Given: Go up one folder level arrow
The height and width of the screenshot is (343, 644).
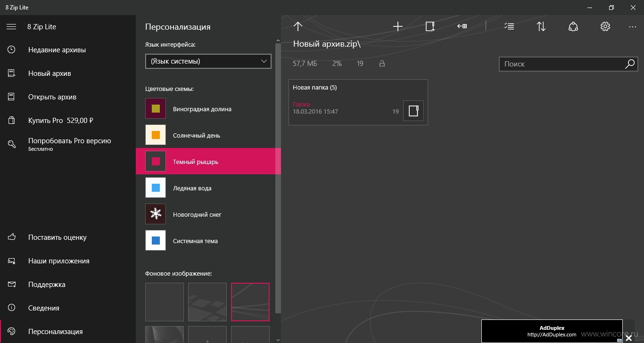Looking at the screenshot, I should coord(297,26).
